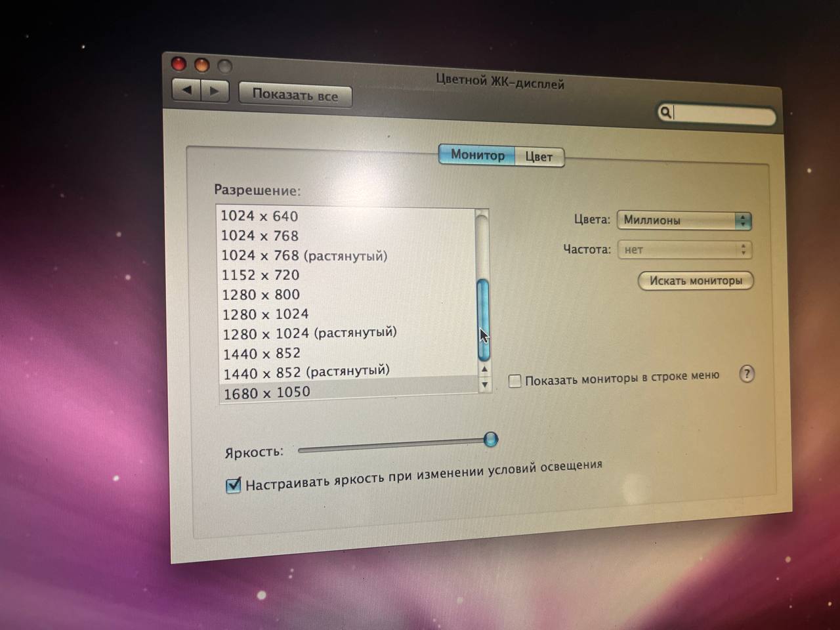Viewport: 840px width, 630px height.
Task: Click the magnifier icon in search field
Action: (x=665, y=112)
